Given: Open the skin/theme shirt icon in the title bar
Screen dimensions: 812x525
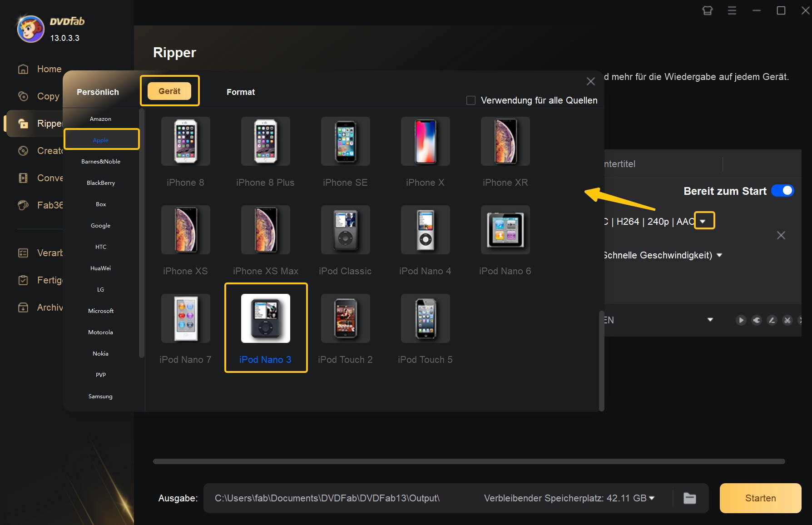Looking at the screenshot, I should tap(708, 10).
